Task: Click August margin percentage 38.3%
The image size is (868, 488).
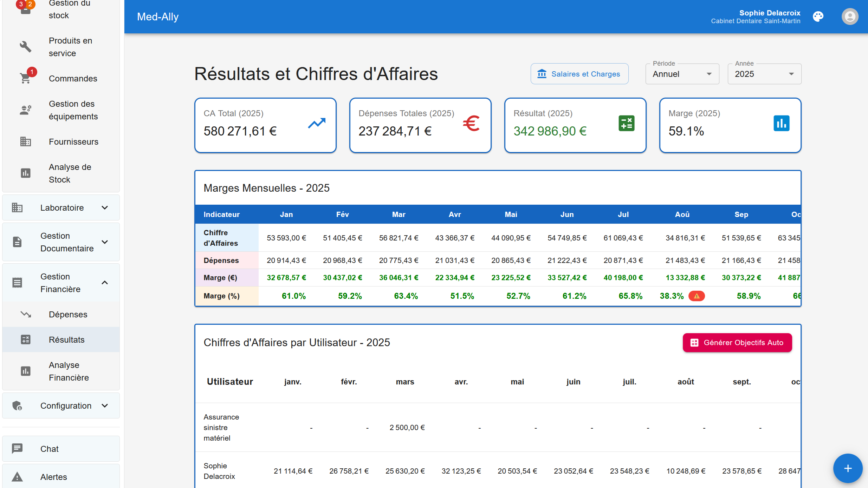Action: 672,296
